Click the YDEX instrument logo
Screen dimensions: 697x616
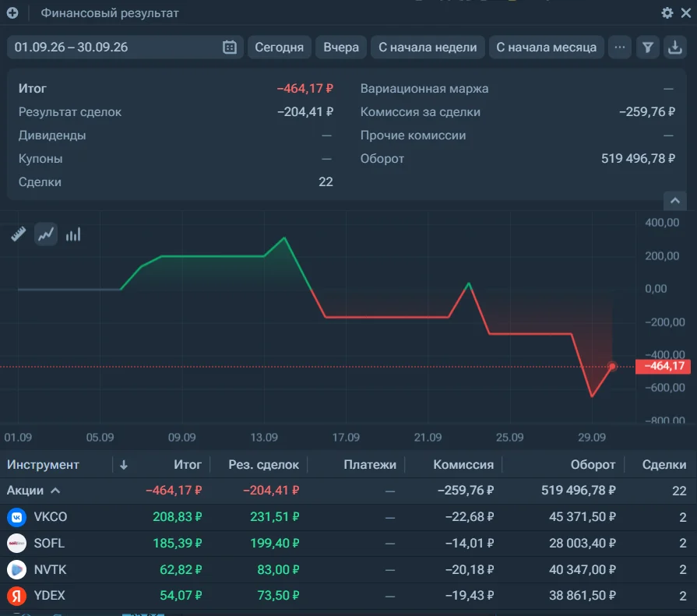coord(16,596)
